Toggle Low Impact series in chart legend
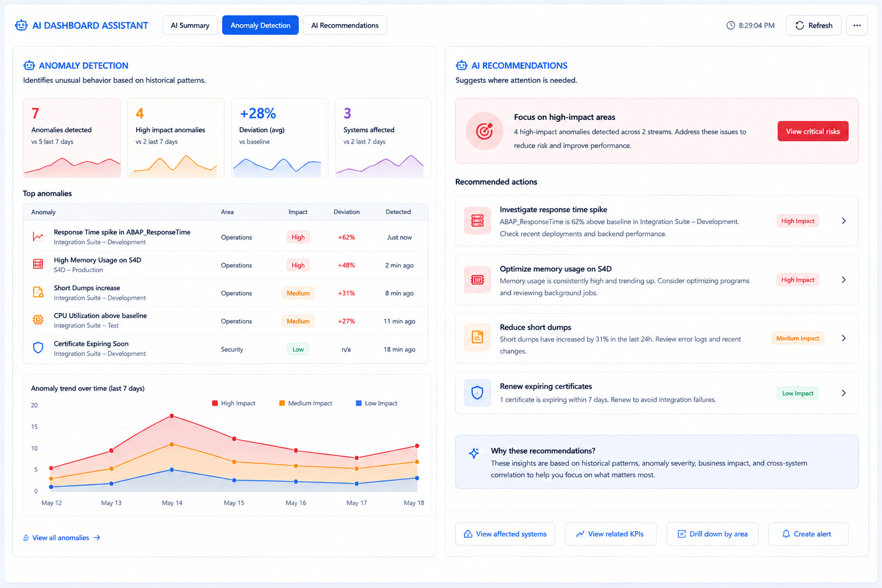The width and height of the screenshot is (882, 588). click(377, 403)
